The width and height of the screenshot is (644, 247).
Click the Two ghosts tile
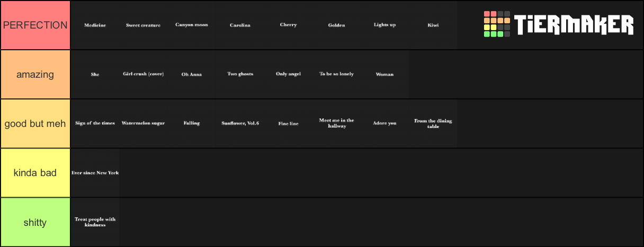point(240,74)
